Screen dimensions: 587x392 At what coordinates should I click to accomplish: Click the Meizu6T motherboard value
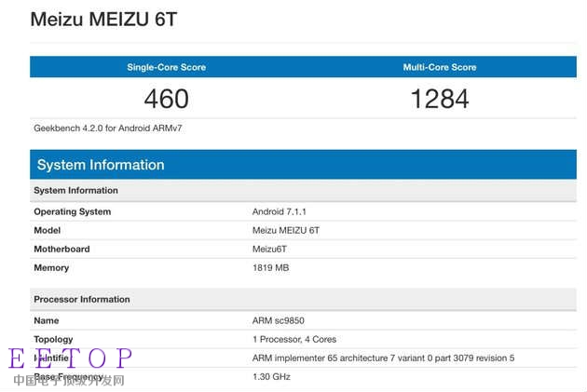(269, 250)
